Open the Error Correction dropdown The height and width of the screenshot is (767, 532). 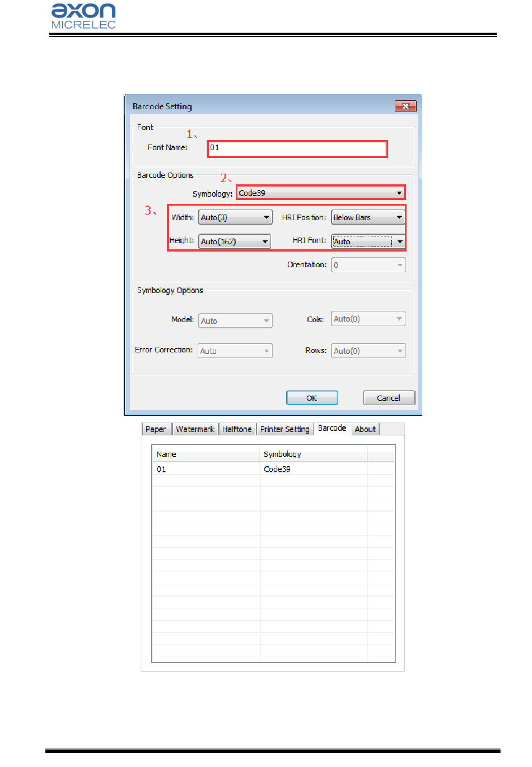pos(235,351)
